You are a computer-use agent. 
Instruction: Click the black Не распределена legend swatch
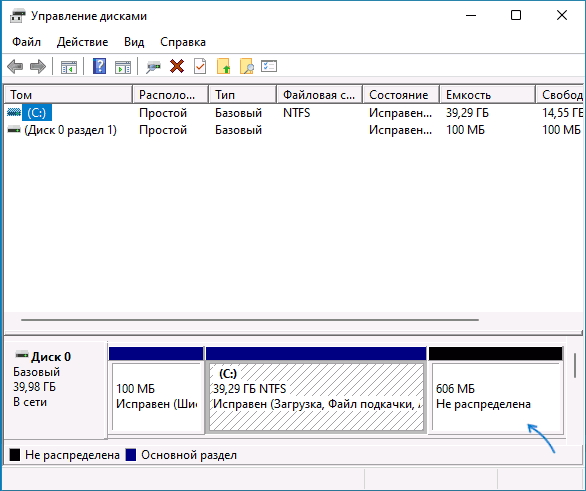[15, 455]
